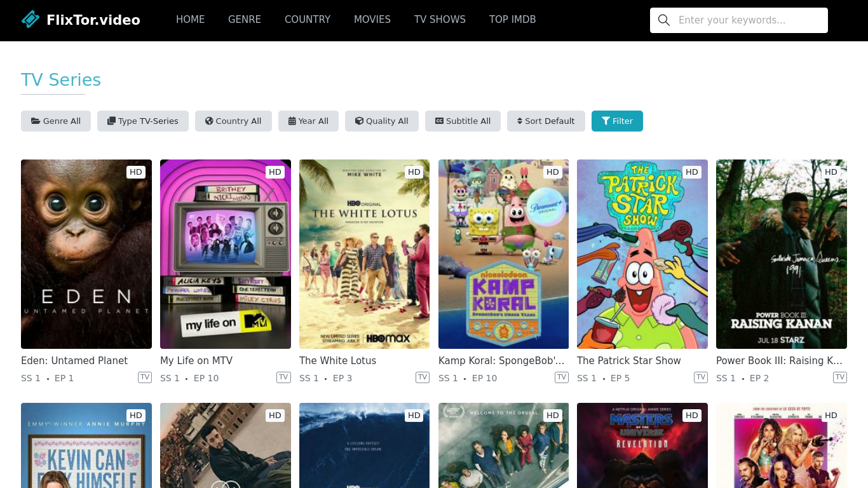
Task: Click Masters of the Universe Revelation poster
Action: (x=642, y=445)
